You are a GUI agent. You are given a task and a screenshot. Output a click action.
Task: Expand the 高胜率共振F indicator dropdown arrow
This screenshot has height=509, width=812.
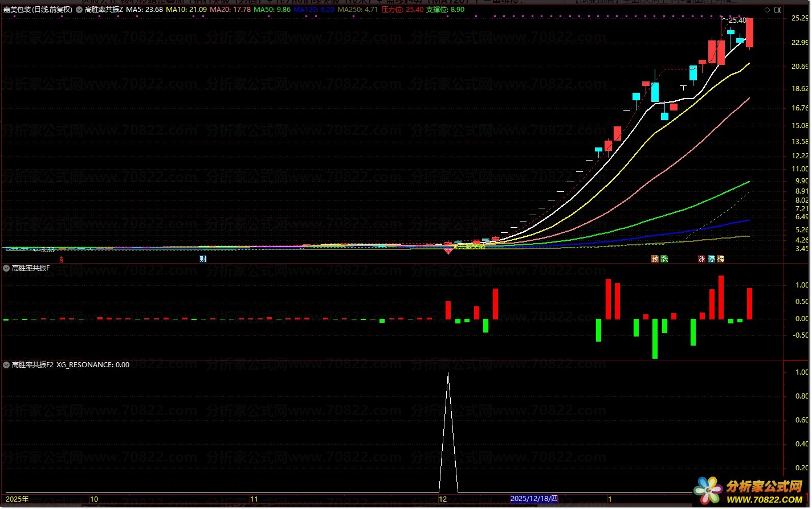coord(6,268)
